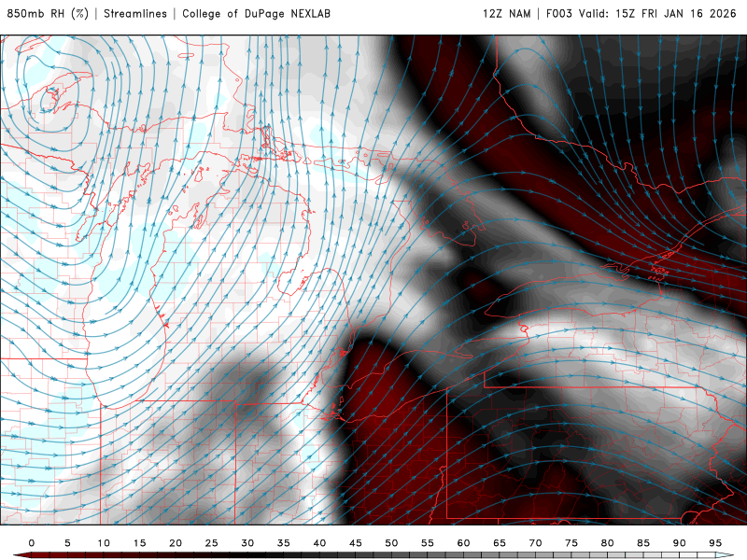Image resolution: width=747 pixels, height=560 pixels.
Task: Select the '30' humidity scale label
Action: [x=247, y=543]
